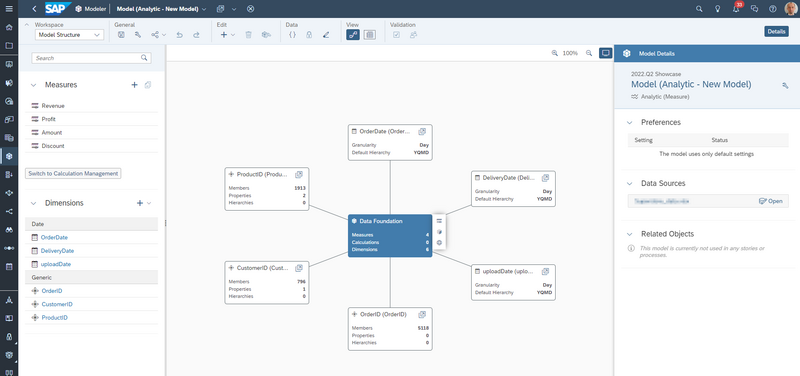Zoom out on the model canvas
Viewport: 800px width, 376px height.
tap(589, 53)
